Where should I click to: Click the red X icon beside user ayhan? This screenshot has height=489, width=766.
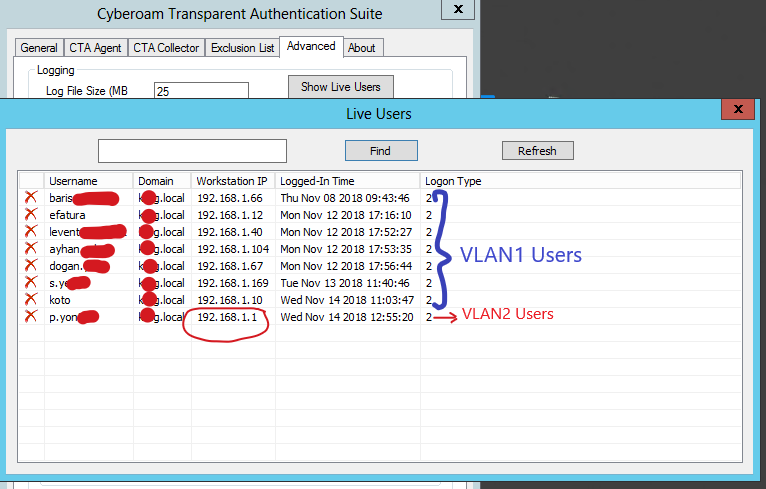tap(31, 248)
